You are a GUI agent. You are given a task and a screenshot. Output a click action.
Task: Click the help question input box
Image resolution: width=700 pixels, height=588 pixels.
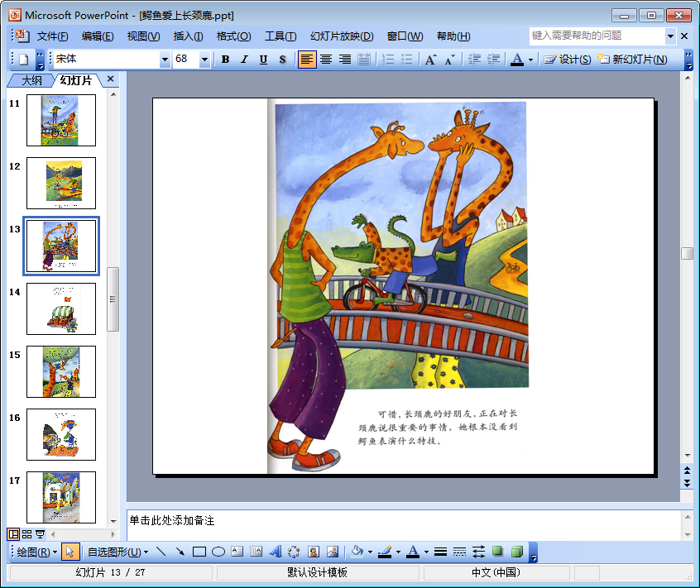point(597,36)
